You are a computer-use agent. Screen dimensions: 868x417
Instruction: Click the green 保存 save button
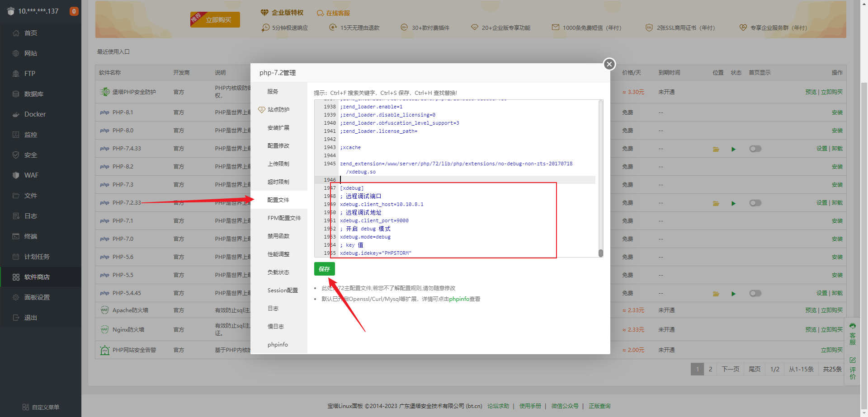pos(325,269)
